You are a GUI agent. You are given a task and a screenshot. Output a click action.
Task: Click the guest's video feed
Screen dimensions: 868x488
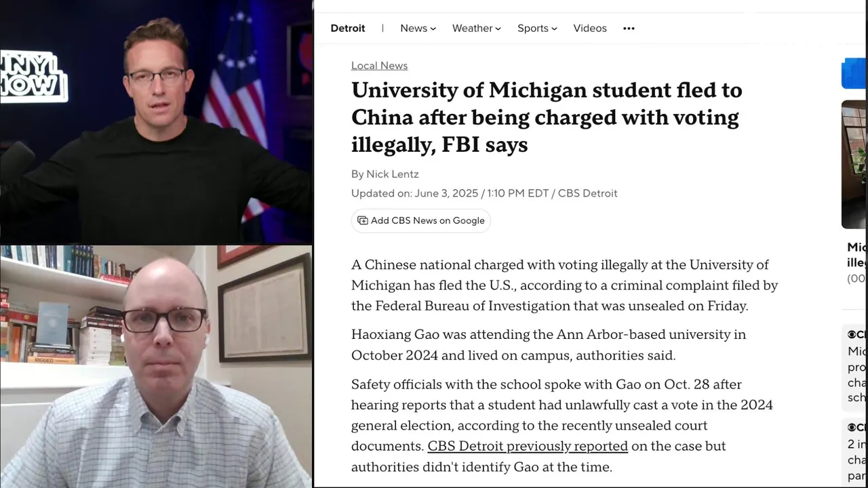tap(156, 367)
